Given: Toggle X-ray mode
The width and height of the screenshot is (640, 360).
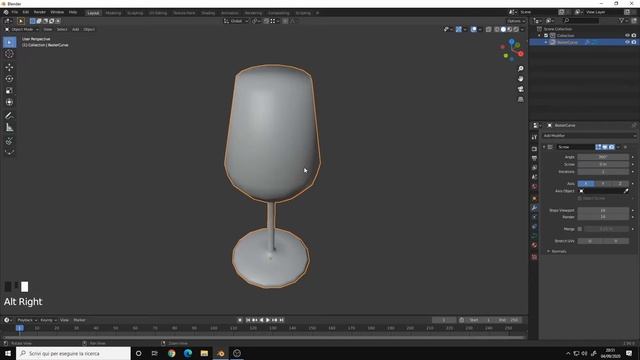Looking at the screenshot, I should point(489,29).
